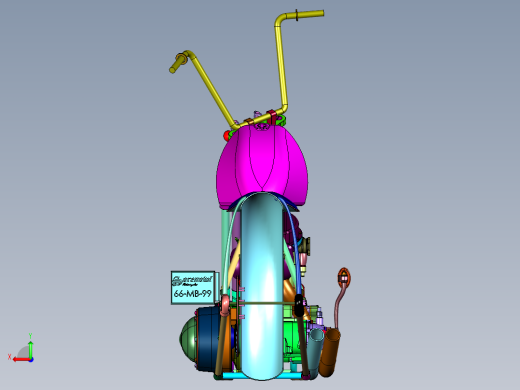This screenshot has width=520, height=390.
Task: Click the red handlebar clamp
Action: 272,117
